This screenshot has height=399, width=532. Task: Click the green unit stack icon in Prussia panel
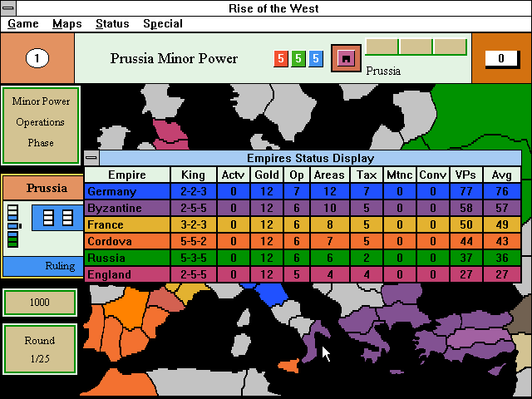click(x=13, y=239)
